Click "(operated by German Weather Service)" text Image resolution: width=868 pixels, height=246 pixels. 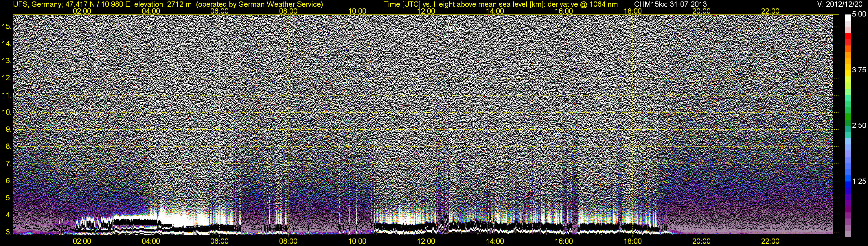pos(260,4)
